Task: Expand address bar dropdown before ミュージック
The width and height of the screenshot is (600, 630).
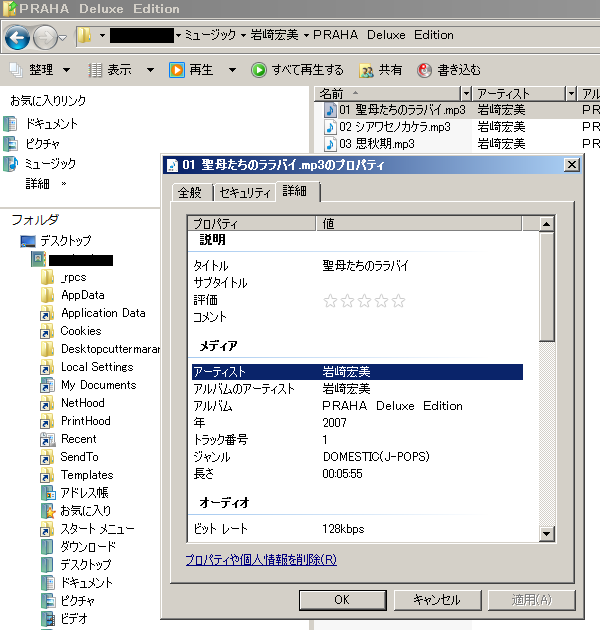Action: pos(178,35)
